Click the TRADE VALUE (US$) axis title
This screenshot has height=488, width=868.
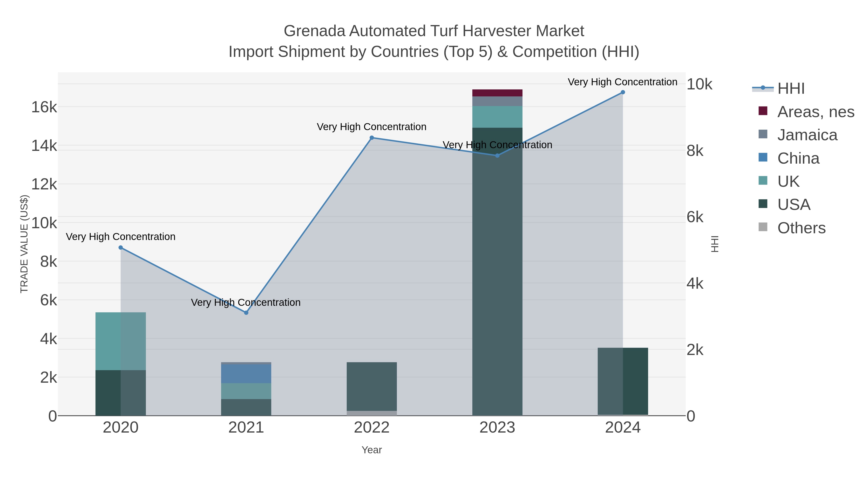point(24,244)
